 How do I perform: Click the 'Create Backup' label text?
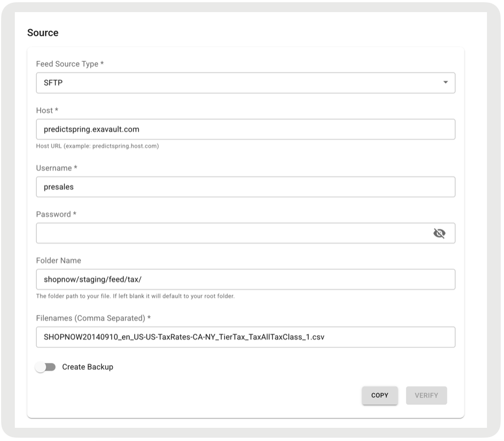[87, 367]
